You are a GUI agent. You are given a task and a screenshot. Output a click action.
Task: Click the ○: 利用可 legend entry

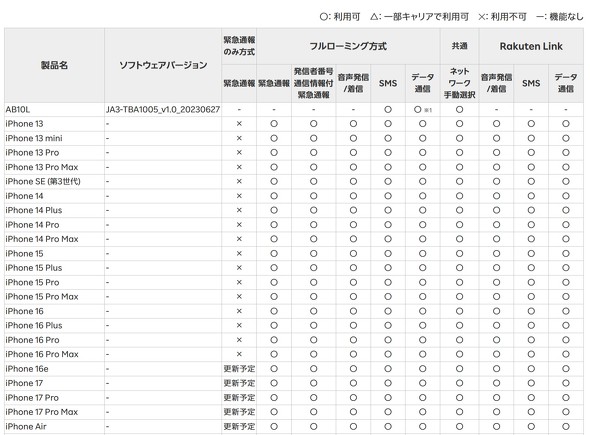click(340, 17)
